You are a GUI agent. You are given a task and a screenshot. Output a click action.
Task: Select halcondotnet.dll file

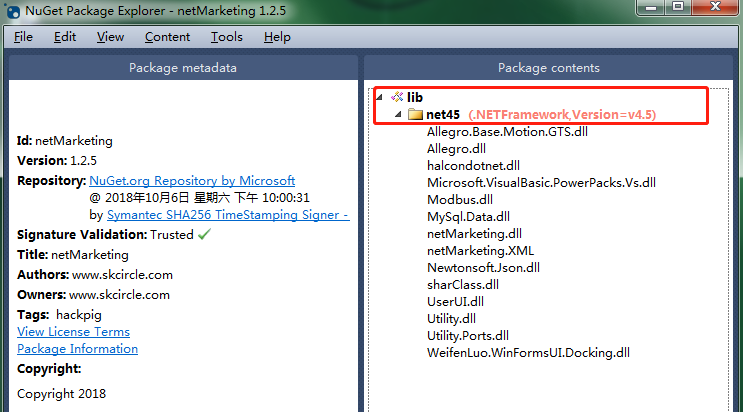473,166
